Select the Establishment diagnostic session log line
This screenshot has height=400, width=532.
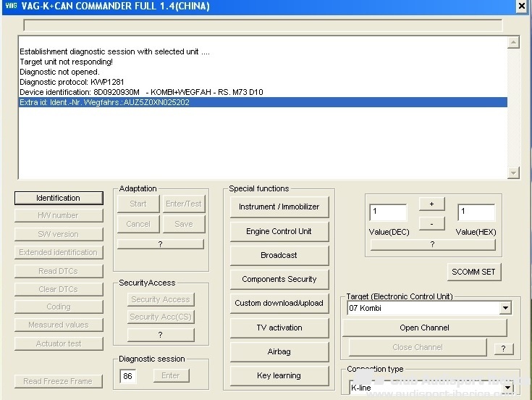click(263, 51)
